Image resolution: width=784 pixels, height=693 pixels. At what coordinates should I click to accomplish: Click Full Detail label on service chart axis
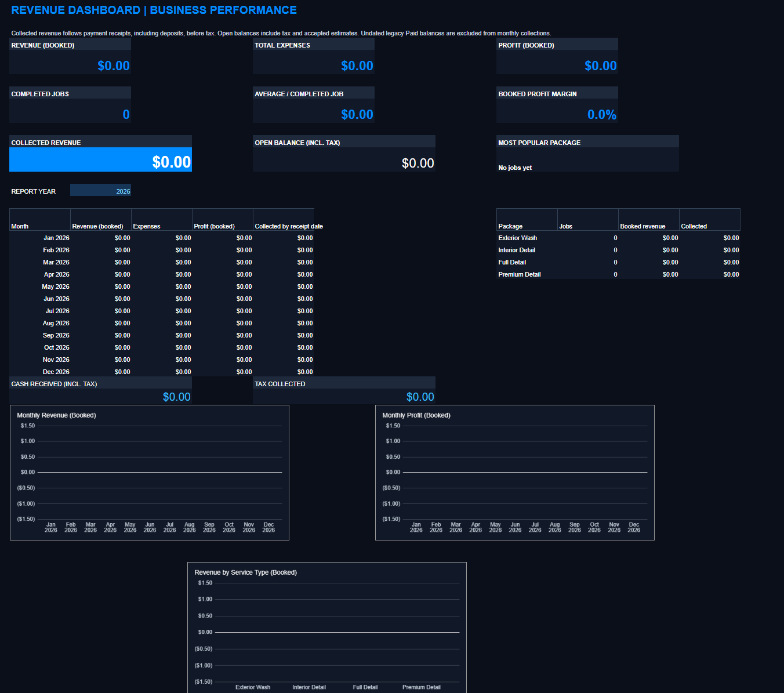click(x=365, y=687)
